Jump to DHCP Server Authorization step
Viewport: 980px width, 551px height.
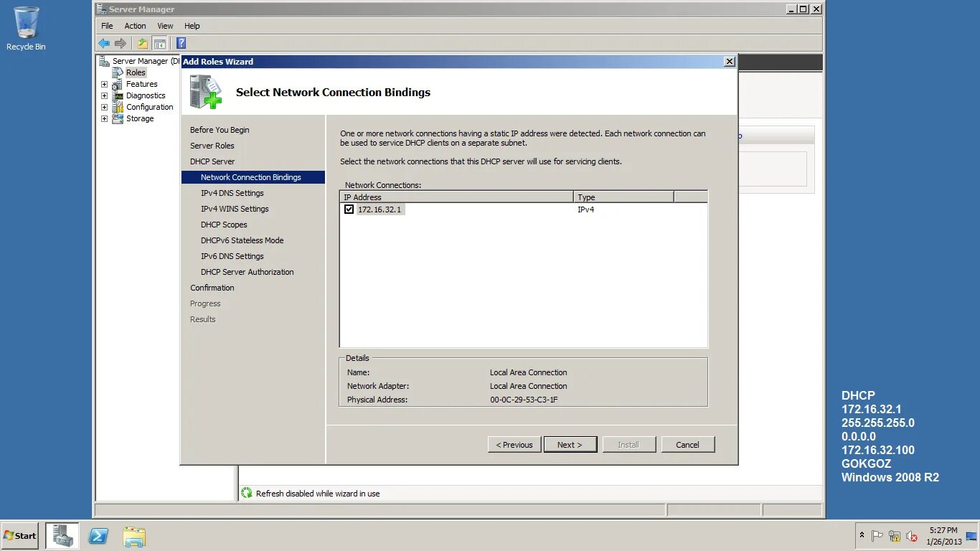pyautogui.click(x=247, y=272)
